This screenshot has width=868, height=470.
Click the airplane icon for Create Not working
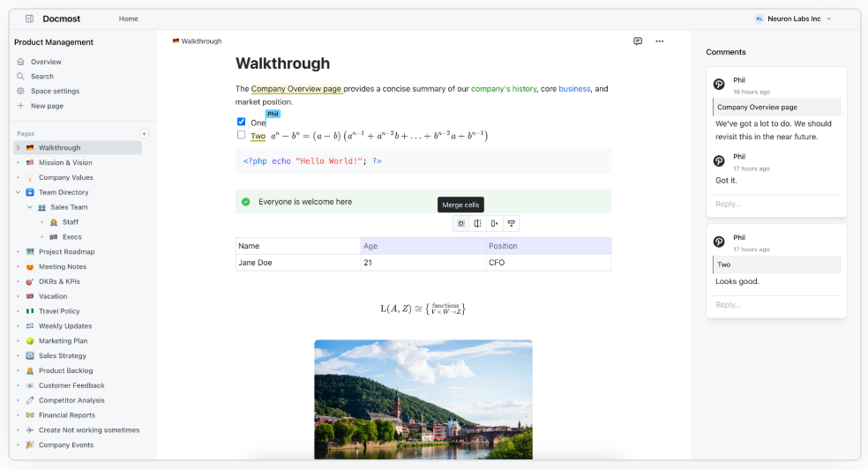click(30, 430)
